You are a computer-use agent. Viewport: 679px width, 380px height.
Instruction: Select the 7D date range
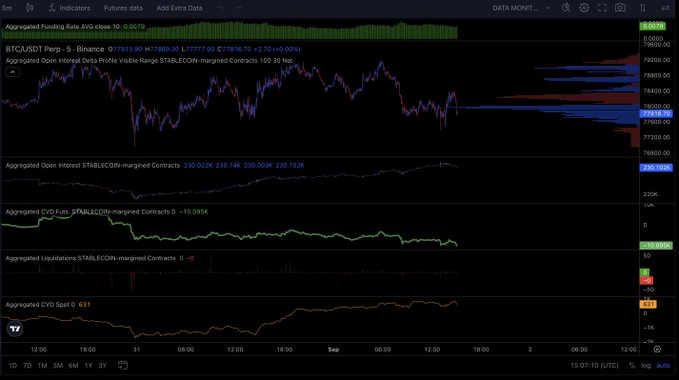(x=27, y=366)
